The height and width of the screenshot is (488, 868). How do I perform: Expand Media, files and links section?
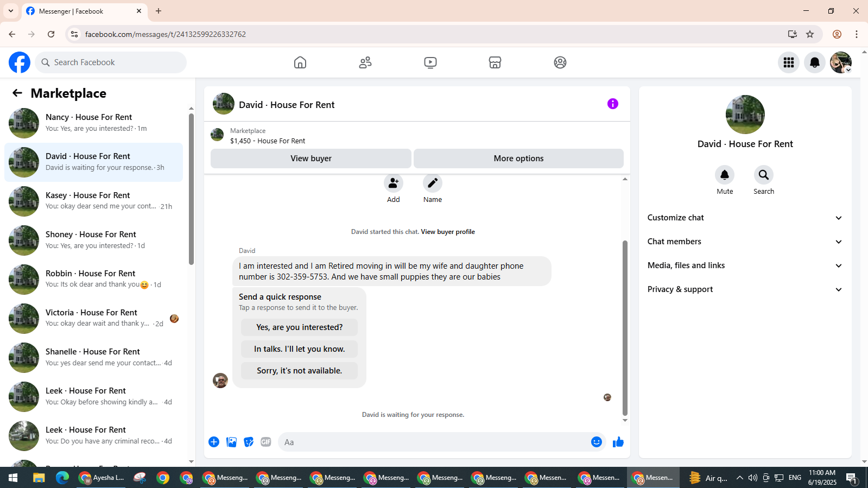pos(745,265)
